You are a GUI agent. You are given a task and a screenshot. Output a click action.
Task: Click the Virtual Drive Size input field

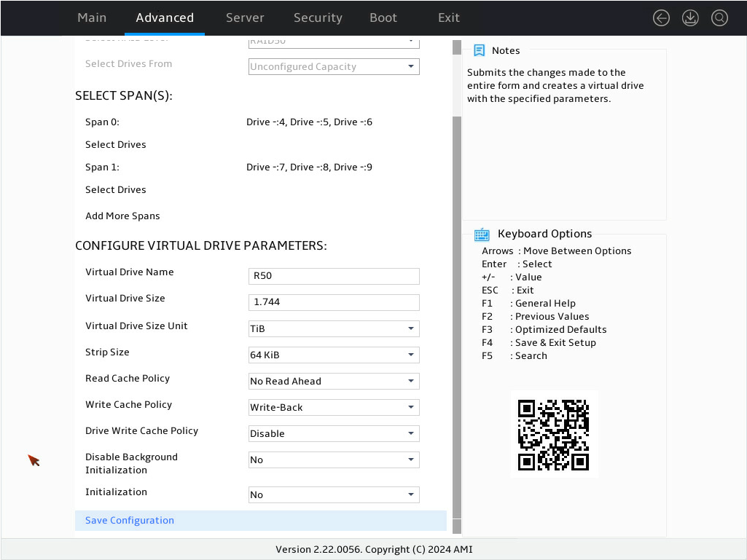[x=334, y=302]
